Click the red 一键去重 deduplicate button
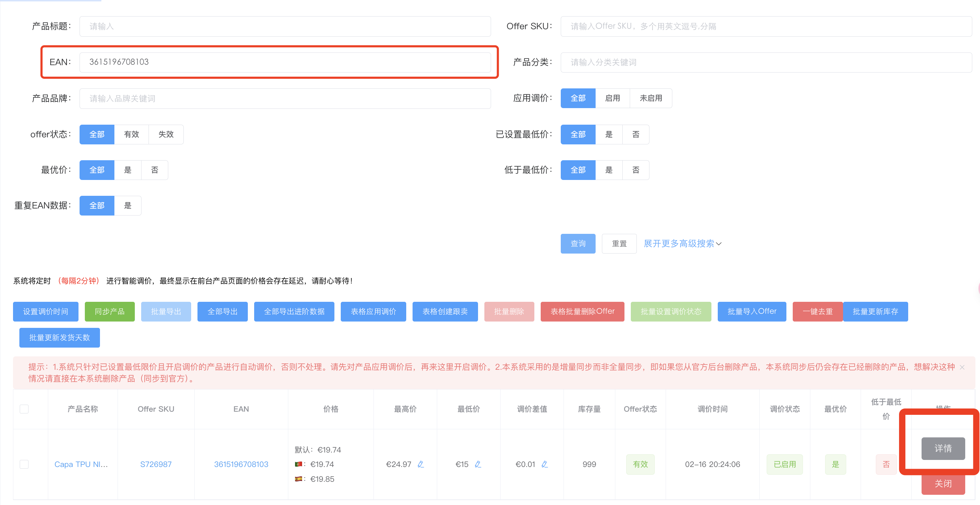This screenshot has height=505, width=980. point(816,311)
